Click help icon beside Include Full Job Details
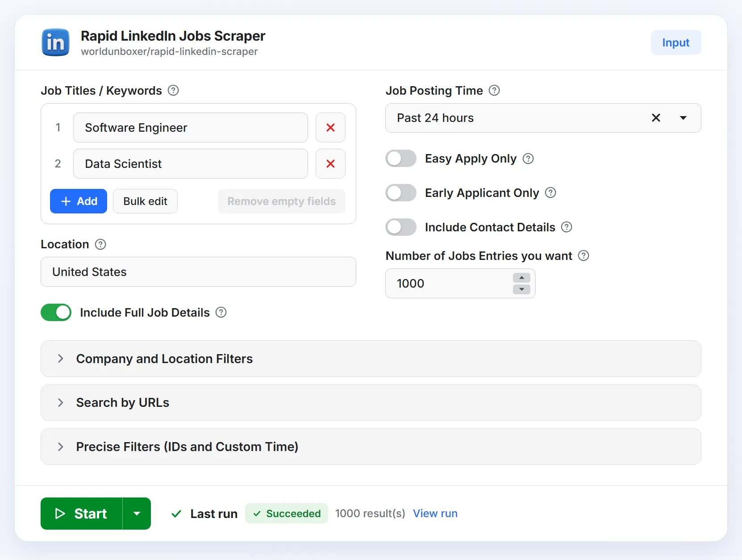The width and height of the screenshot is (742, 560). 221,313
